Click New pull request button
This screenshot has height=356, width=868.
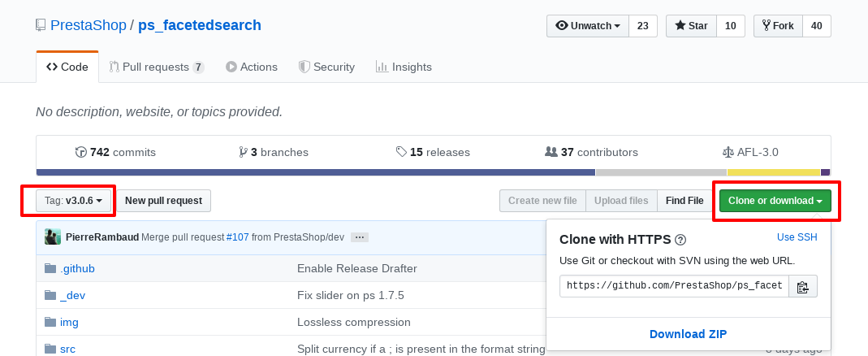pyautogui.click(x=163, y=201)
